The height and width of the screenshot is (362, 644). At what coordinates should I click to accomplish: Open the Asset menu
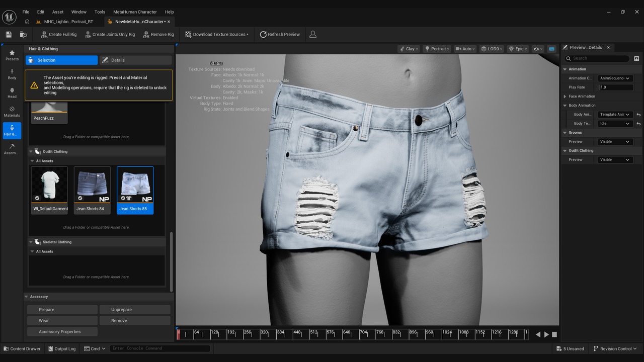(58, 12)
